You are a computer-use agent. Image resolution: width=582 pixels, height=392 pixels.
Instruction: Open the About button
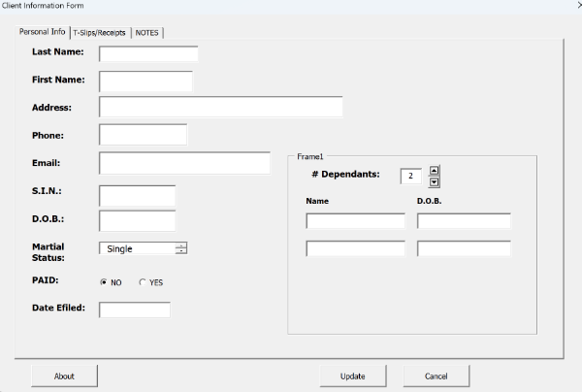pos(64,376)
